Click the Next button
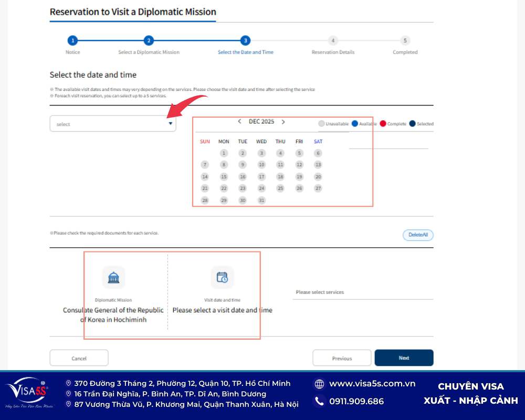Viewport: 525px width, 420px height. pos(404,358)
